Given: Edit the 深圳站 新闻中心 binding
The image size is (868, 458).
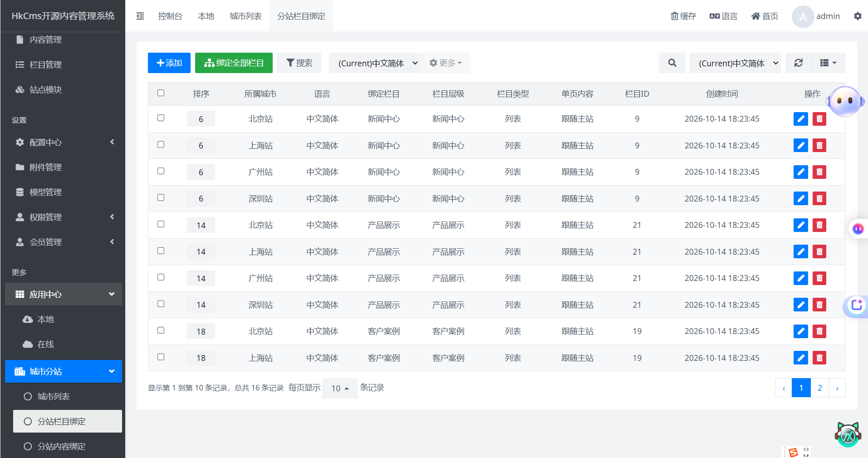Looking at the screenshot, I should pos(801,199).
